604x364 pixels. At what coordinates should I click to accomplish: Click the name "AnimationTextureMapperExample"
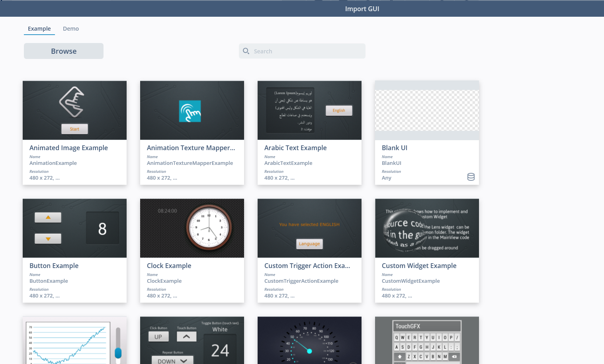point(190,163)
